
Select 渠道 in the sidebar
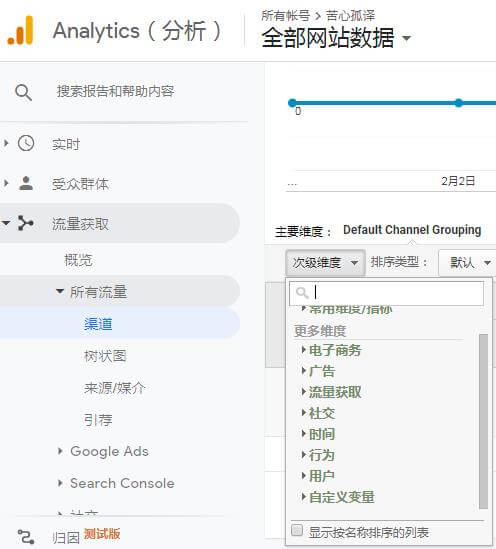[x=98, y=324]
